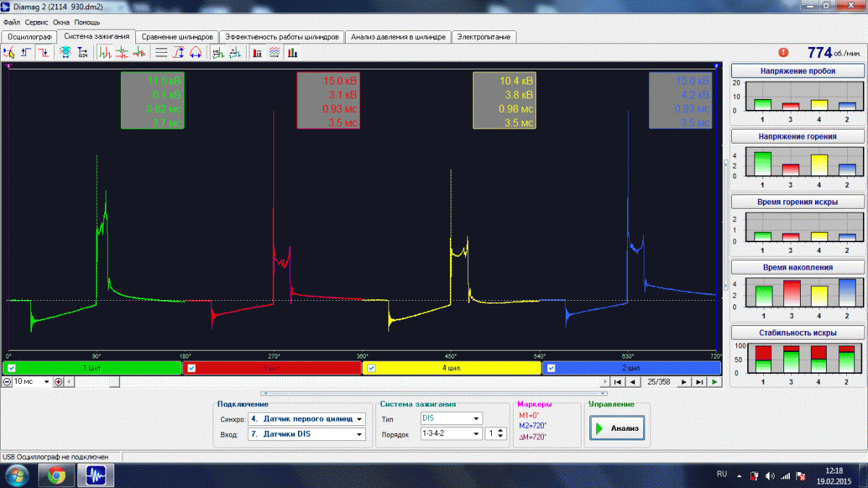This screenshot has height=488, width=868.
Task: Click the cursor marker tool icon
Action: click(x=9, y=52)
